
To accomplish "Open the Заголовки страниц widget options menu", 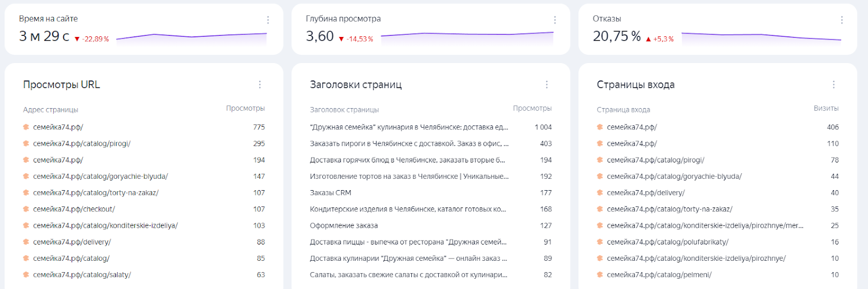I will tap(547, 85).
